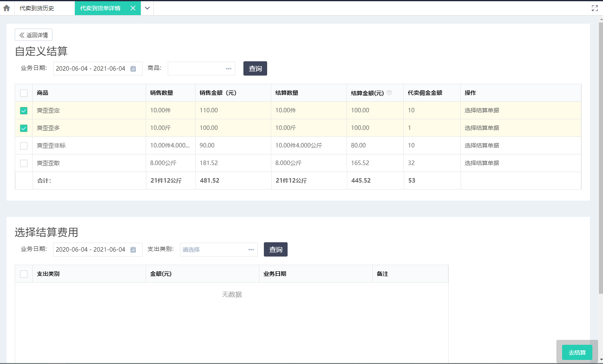This screenshot has height=364, width=603.
Task: Switch to 代卖到货历史 tab
Action: point(37,8)
